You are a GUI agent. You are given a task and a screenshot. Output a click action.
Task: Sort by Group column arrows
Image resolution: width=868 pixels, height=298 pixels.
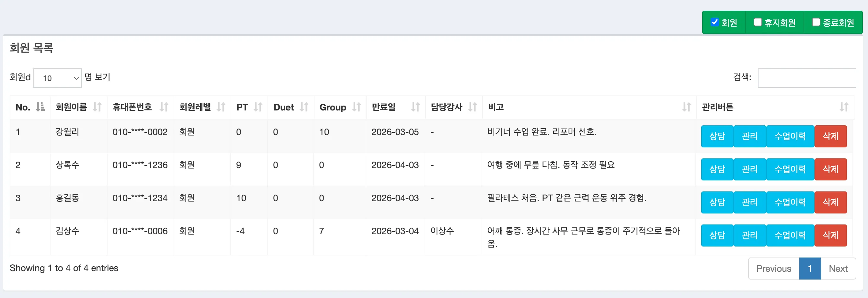coord(356,107)
